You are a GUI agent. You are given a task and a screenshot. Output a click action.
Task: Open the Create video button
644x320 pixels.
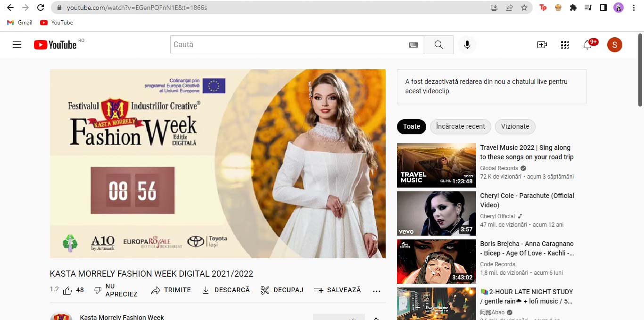[542, 45]
